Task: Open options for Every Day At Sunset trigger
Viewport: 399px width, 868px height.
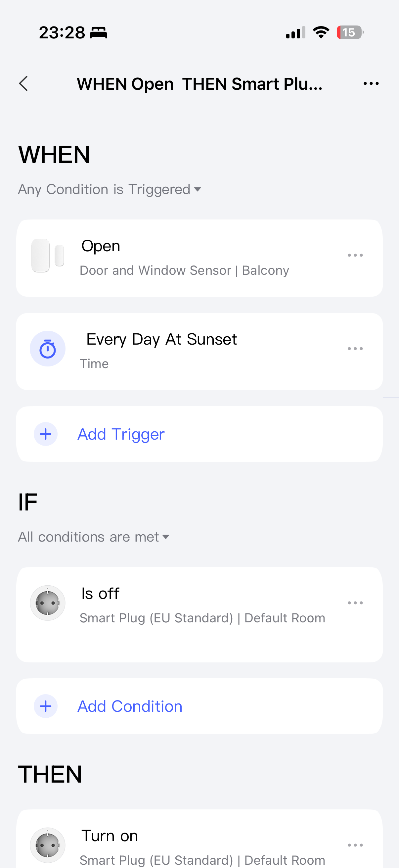Action: click(x=355, y=349)
